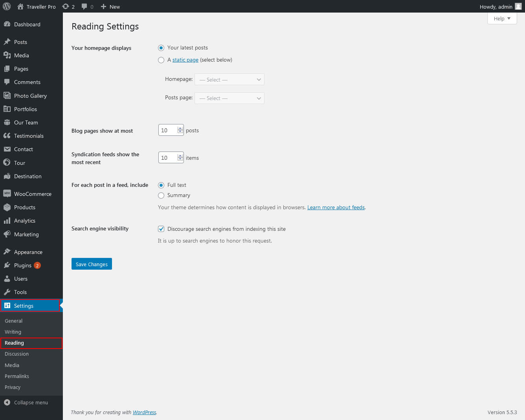Click the Testimonials quote icon
Screen dimensions: 525x420
click(7, 136)
